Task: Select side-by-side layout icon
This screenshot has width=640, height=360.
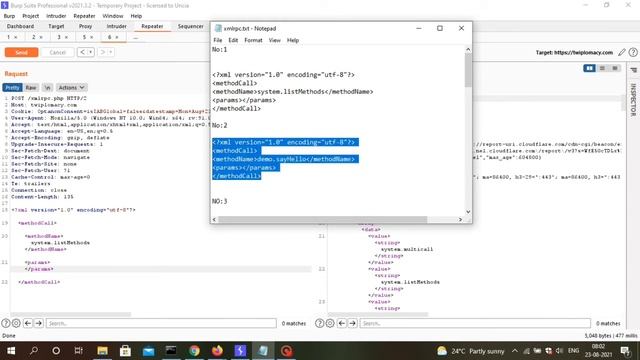Action: point(589,68)
